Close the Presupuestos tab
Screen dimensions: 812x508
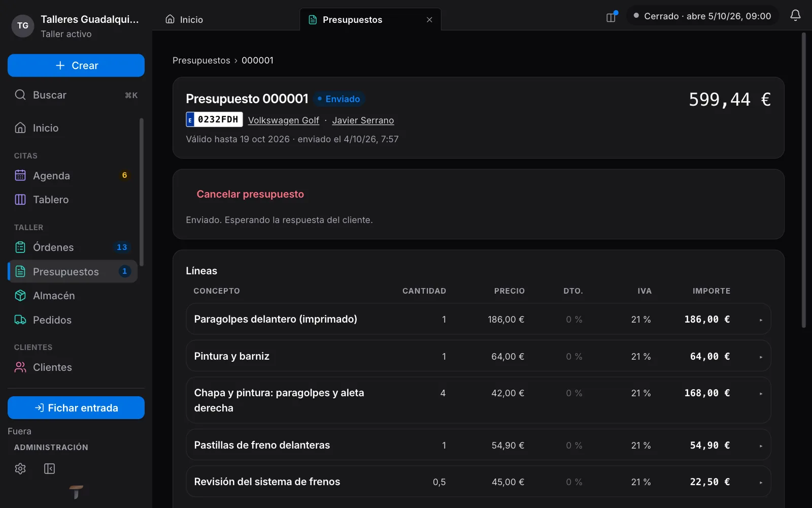coord(429,20)
